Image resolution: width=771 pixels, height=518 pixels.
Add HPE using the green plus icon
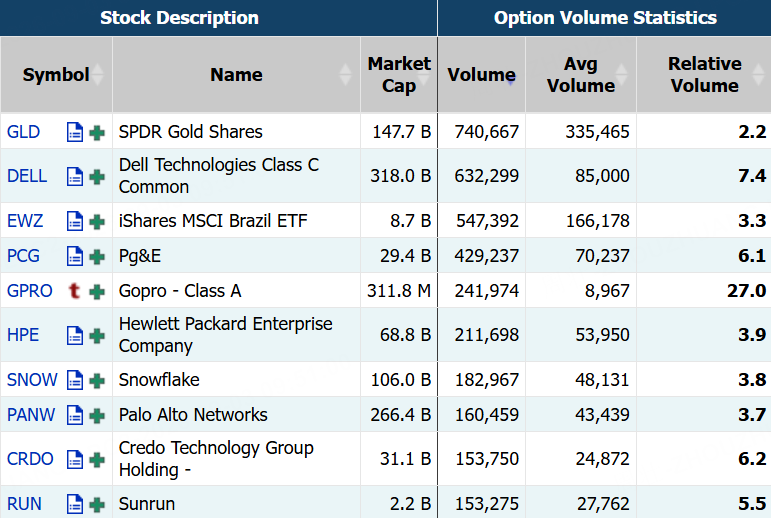tap(97, 336)
